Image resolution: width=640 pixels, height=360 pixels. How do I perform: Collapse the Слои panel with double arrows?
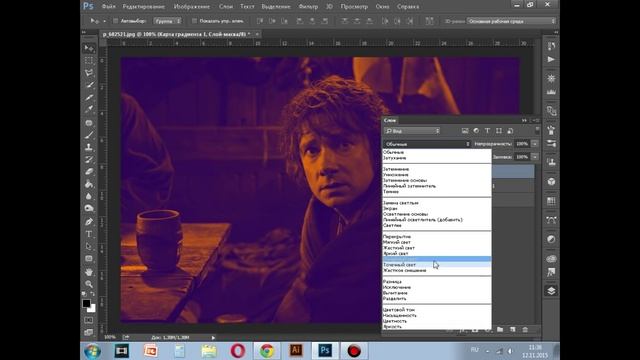coord(524,120)
